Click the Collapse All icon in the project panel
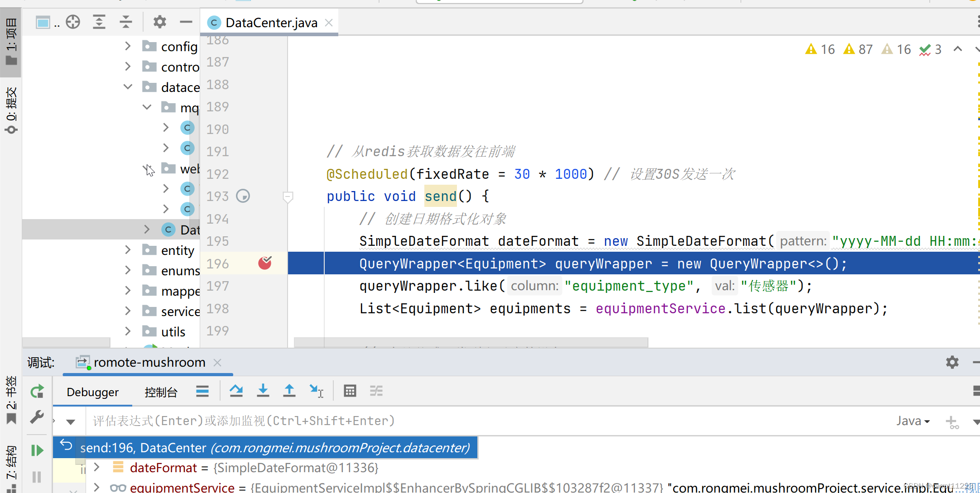 (x=125, y=22)
